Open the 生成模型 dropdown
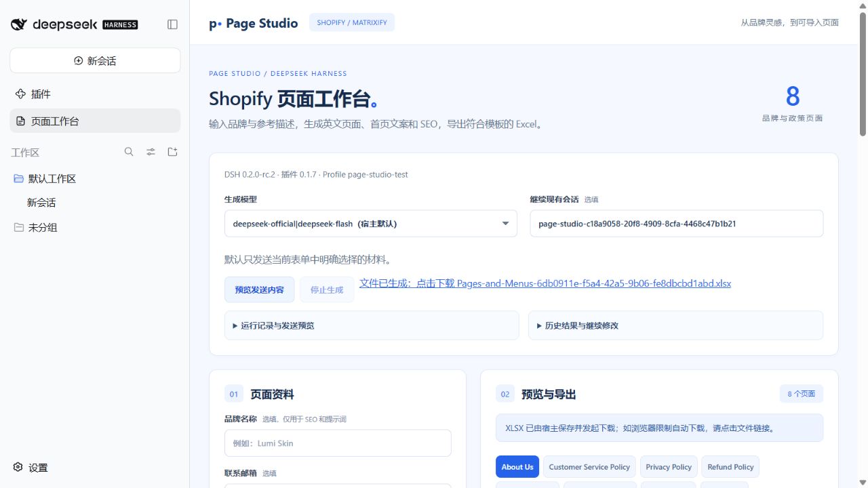This screenshot has height=488, width=868. tap(371, 224)
